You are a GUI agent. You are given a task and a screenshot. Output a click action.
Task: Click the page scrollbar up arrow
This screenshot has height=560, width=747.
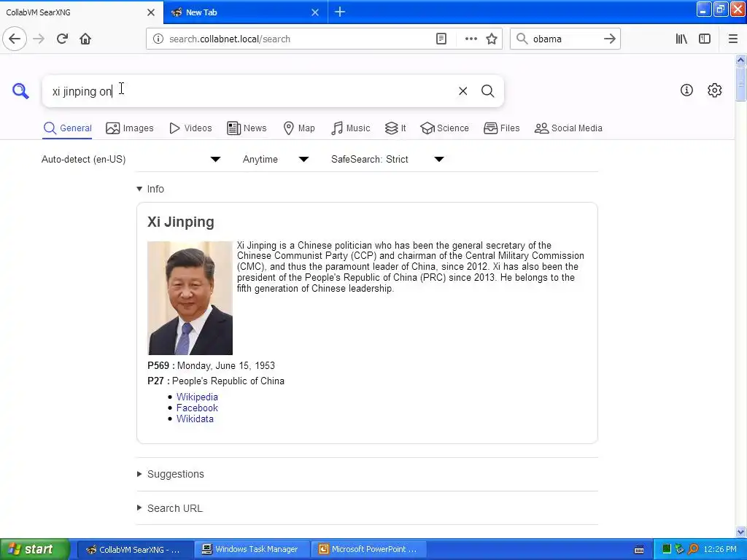coord(741,60)
